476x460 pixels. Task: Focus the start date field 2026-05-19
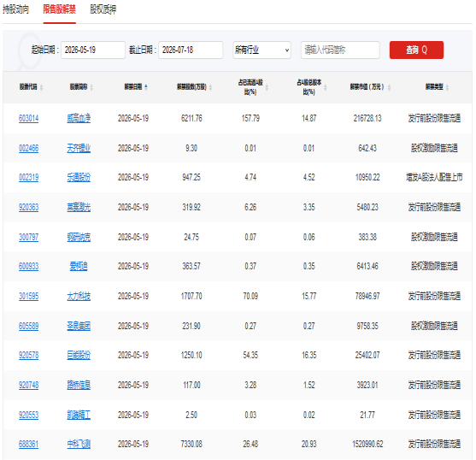(93, 50)
